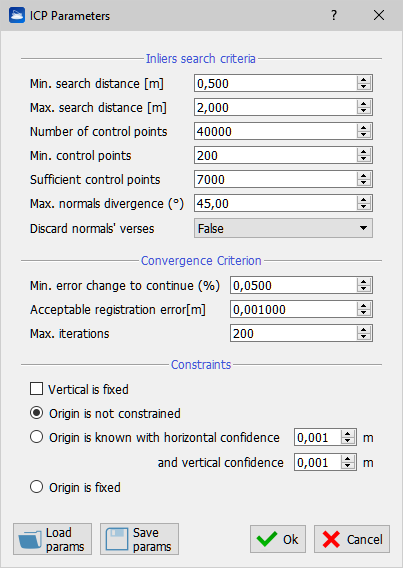Click the red X Cancel icon
This screenshot has height=568, width=403.
click(331, 539)
